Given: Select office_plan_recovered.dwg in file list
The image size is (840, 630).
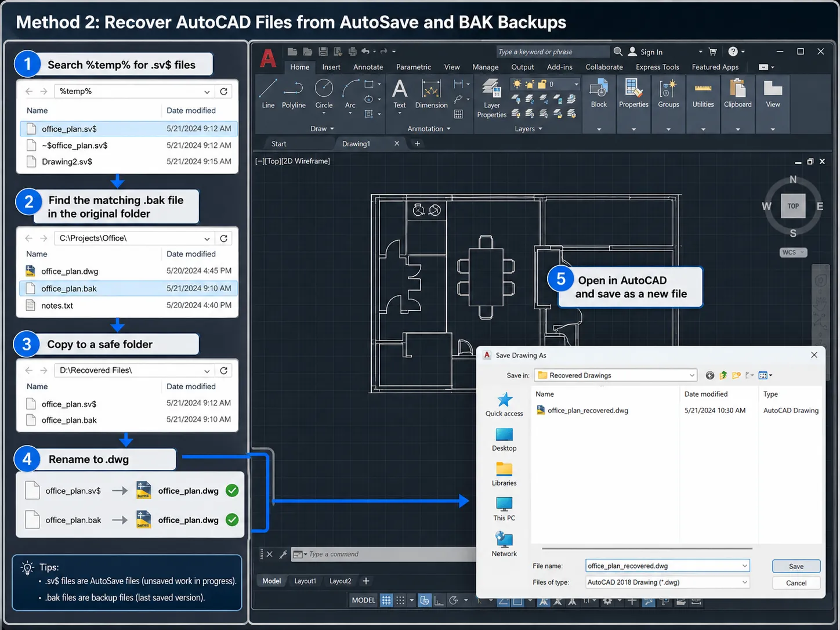Looking at the screenshot, I should (x=588, y=410).
